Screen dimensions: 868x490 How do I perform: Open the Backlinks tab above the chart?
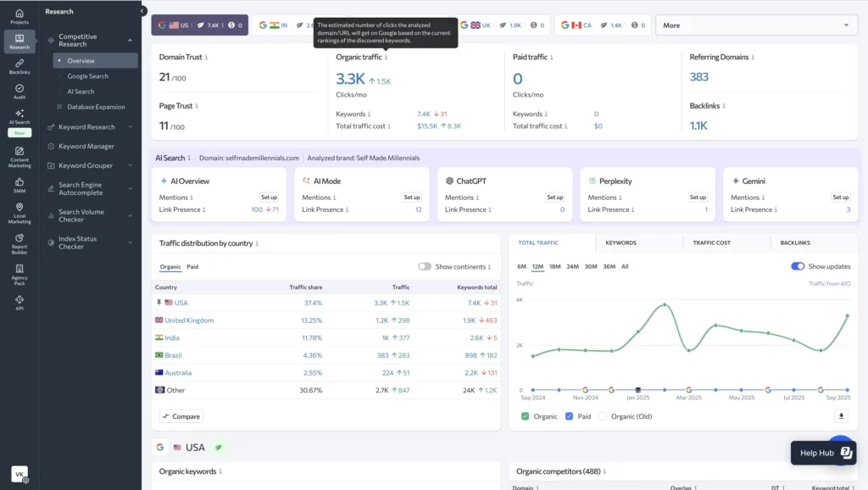click(796, 242)
